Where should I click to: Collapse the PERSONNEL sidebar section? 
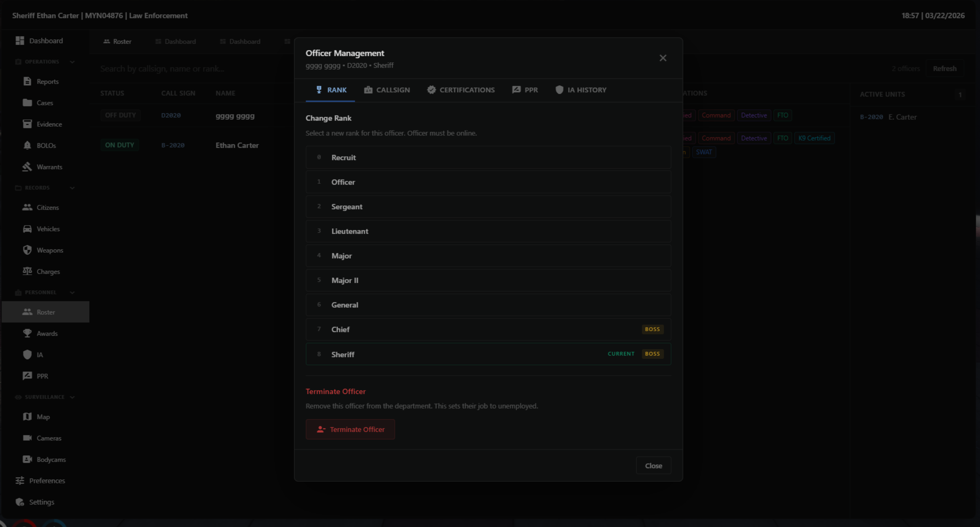(x=72, y=292)
